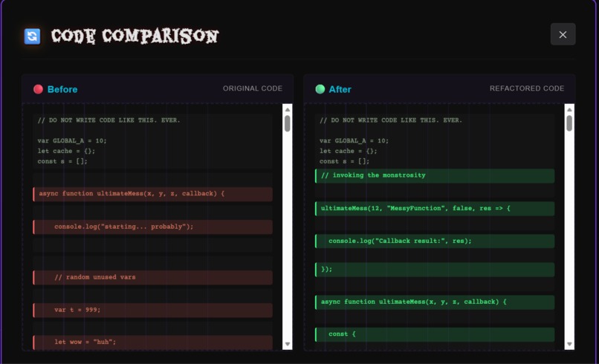Close the Code Comparison dialog
Image resolution: width=599 pixels, height=364 pixels.
click(563, 34)
